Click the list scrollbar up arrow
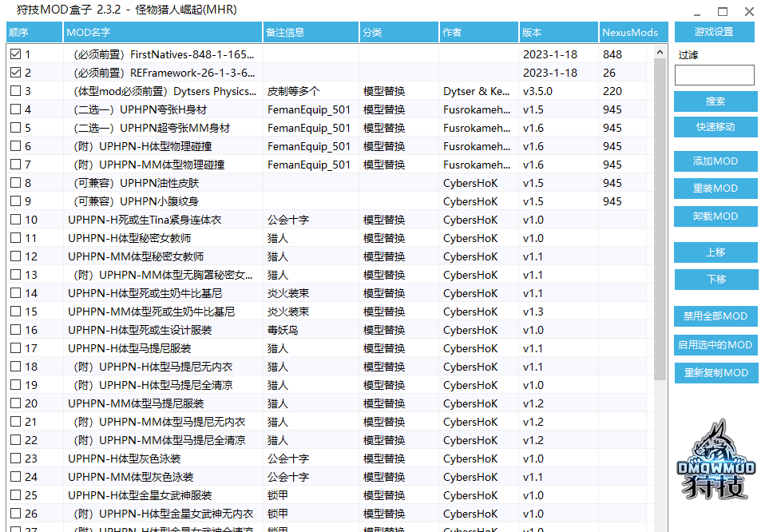Screen dimensions: 765x532 660,52
